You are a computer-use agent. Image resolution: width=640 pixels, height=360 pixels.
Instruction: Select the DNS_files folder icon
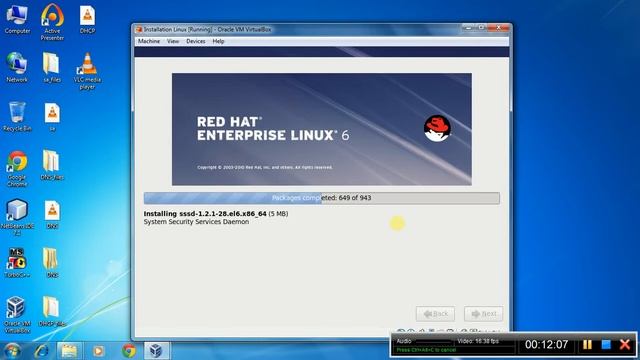(52, 165)
